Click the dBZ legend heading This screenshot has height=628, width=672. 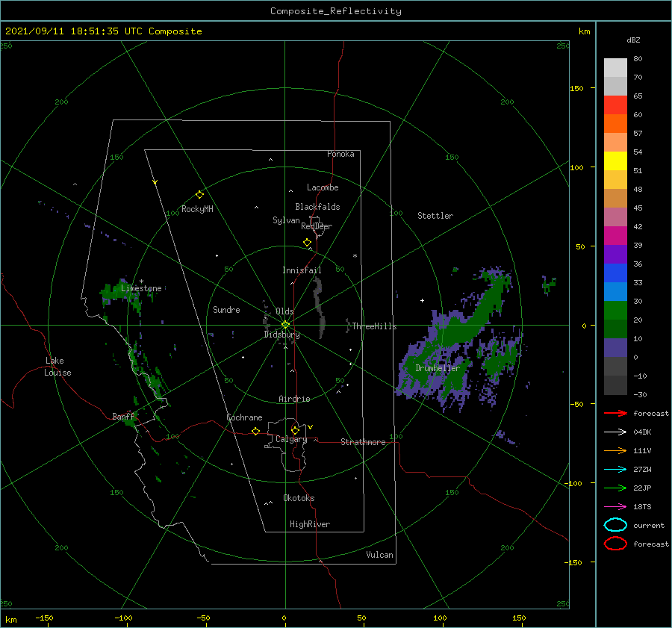coord(633,40)
